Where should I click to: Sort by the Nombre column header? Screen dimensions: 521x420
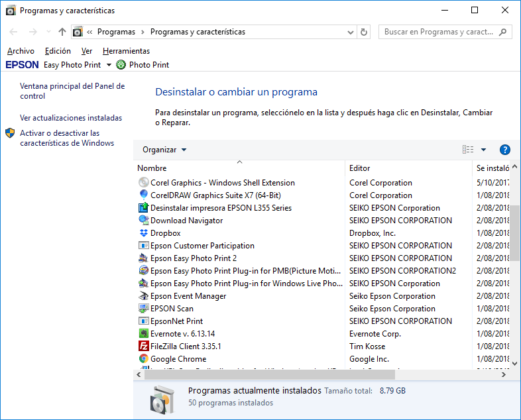coord(239,168)
